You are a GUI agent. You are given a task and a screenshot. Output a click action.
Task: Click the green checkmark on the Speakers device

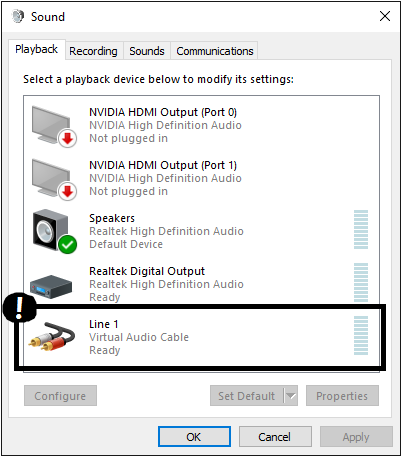[x=68, y=244]
